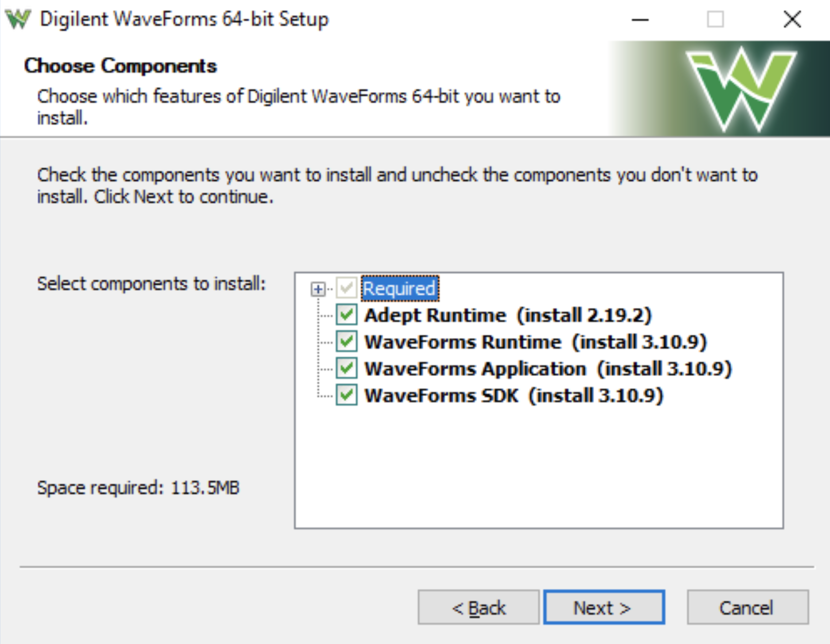Image resolution: width=830 pixels, height=644 pixels.
Task: Uncheck the WaveForms Runtime checkbox
Action: tap(346, 341)
